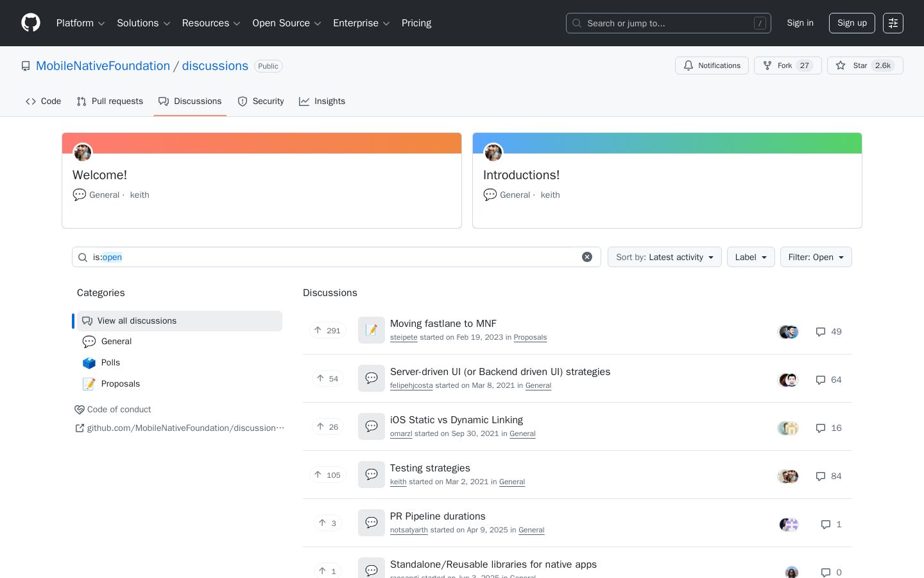Open the Label filter dropdown

(x=751, y=257)
